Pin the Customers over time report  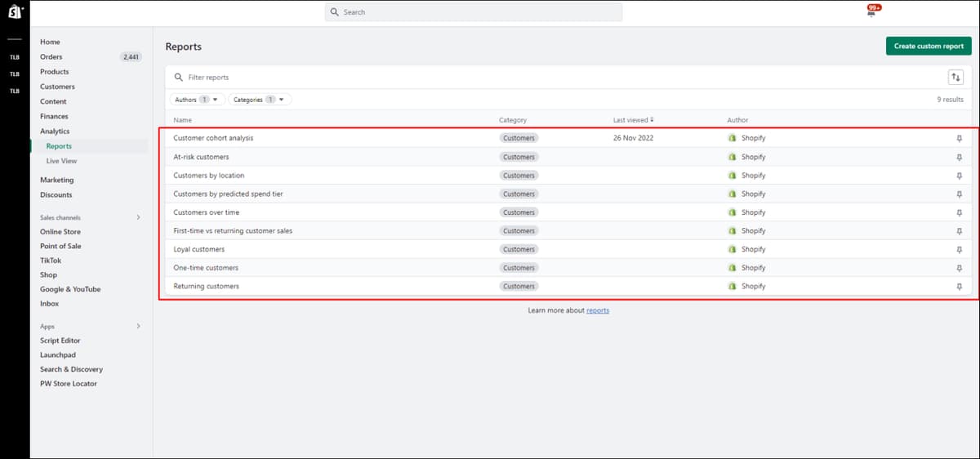click(x=960, y=212)
